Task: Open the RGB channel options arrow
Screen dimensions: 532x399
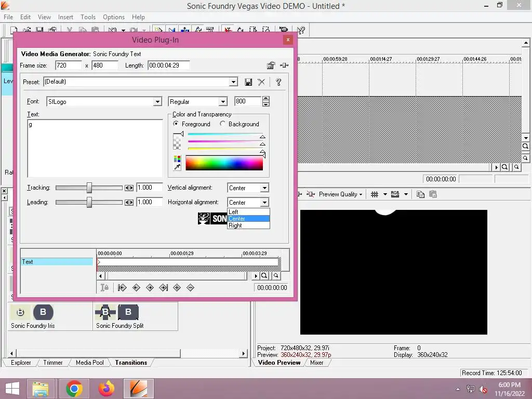Action: coord(406,194)
